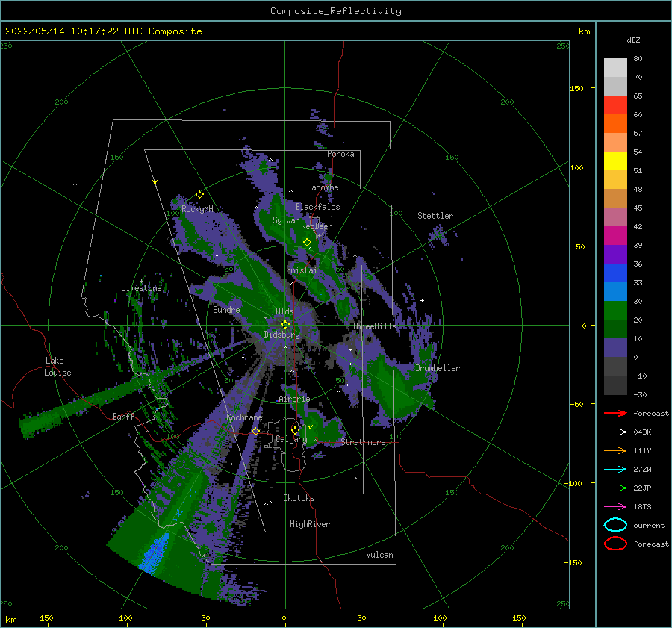Click the Sylvan label on map
Image resolution: width=672 pixels, height=628 pixels.
(x=286, y=220)
